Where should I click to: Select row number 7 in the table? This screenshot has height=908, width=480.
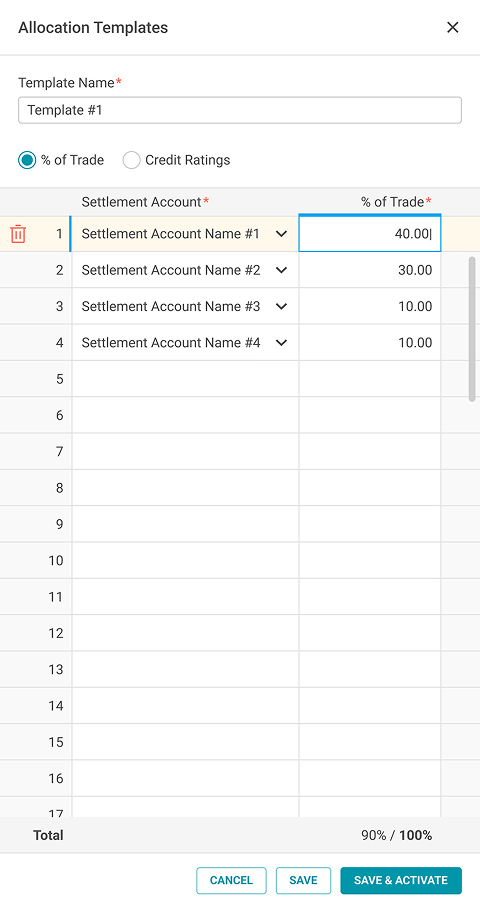(x=59, y=452)
